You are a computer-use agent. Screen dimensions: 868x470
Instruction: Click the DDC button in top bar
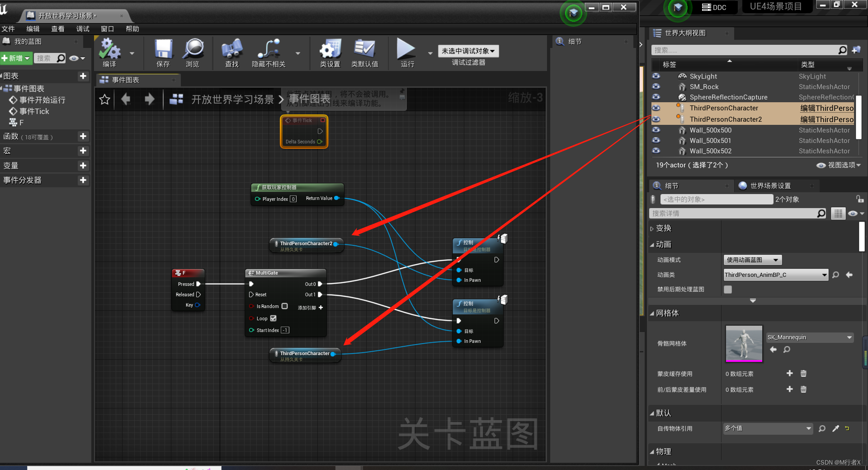(x=714, y=7)
